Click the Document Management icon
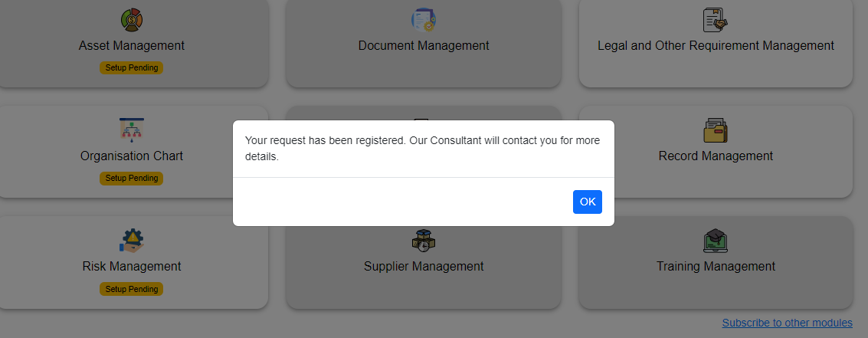868x338 pixels. pyautogui.click(x=423, y=20)
